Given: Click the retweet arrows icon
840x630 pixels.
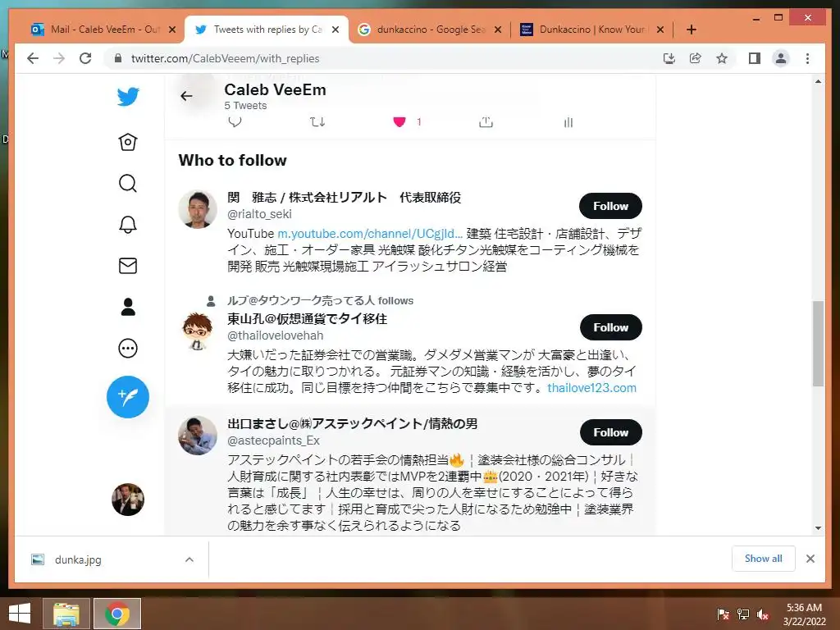Looking at the screenshot, I should click(317, 122).
